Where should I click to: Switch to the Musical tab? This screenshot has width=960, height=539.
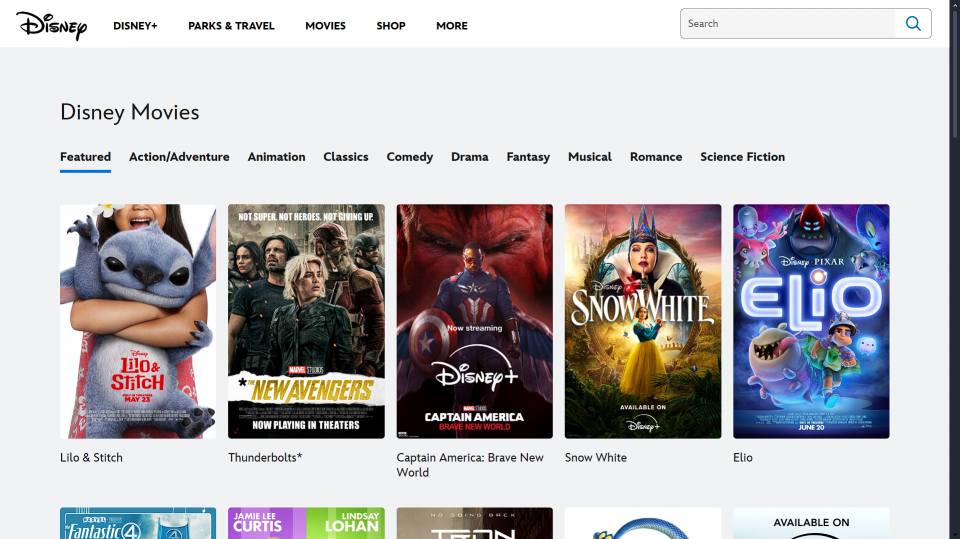click(x=590, y=157)
